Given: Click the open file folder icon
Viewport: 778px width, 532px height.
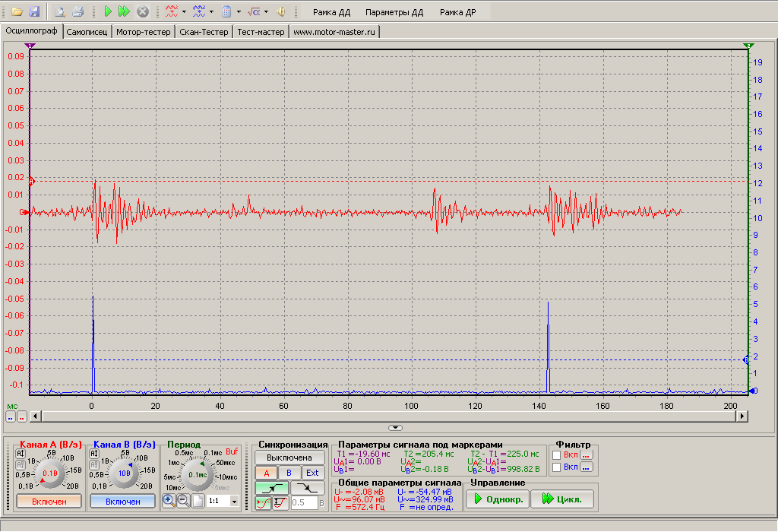Looking at the screenshot, I should click(17, 12).
